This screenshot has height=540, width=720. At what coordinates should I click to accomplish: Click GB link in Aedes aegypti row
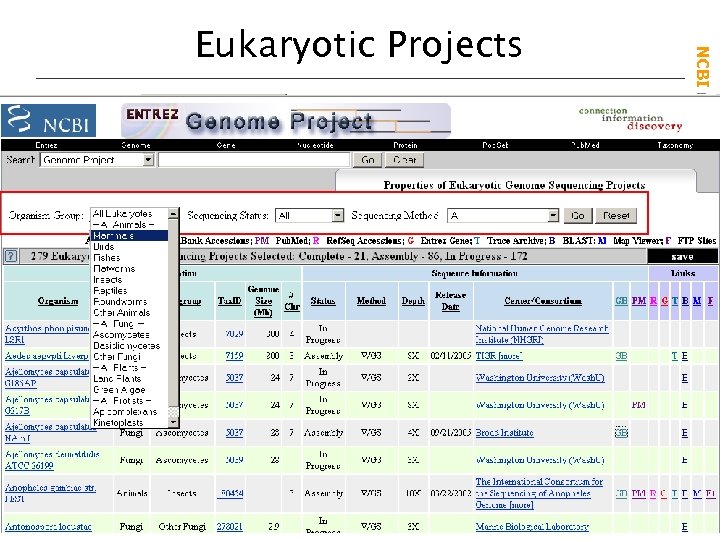621,356
